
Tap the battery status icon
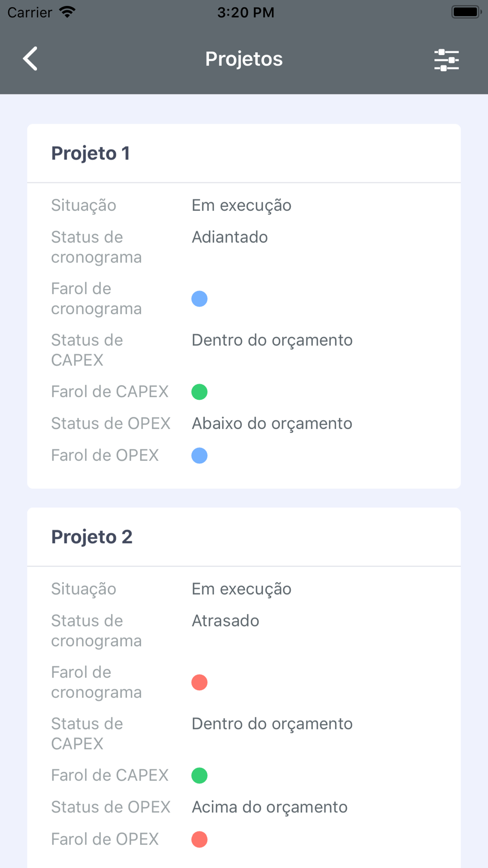click(466, 12)
